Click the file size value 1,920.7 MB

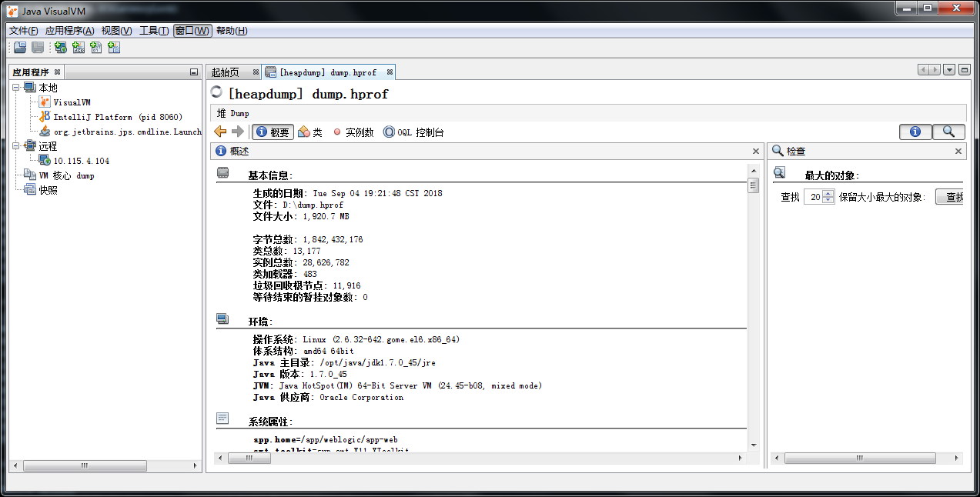326,217
